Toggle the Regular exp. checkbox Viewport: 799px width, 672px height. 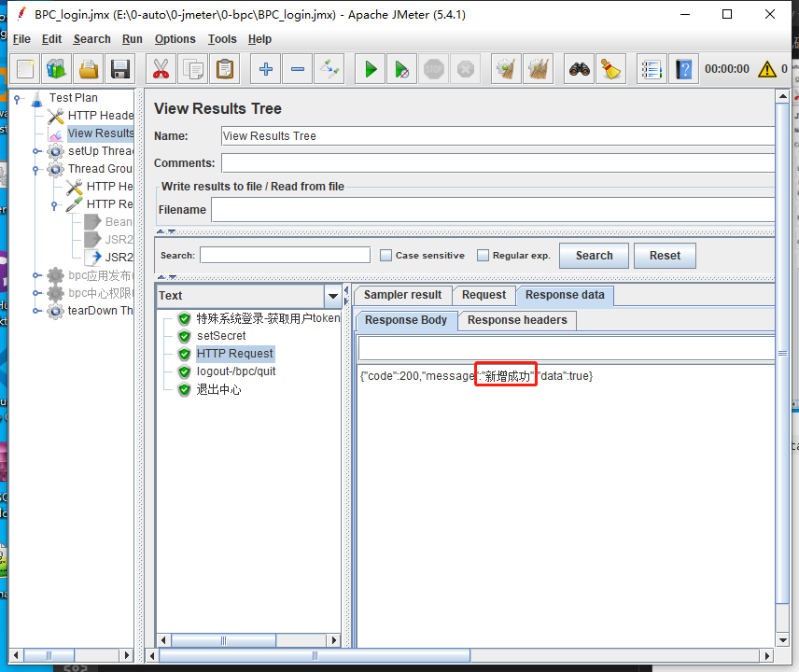coord(483,255)
